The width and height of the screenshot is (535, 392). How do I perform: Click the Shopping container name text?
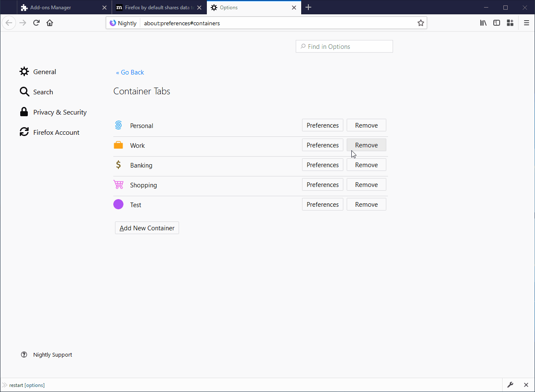[144, 185]
